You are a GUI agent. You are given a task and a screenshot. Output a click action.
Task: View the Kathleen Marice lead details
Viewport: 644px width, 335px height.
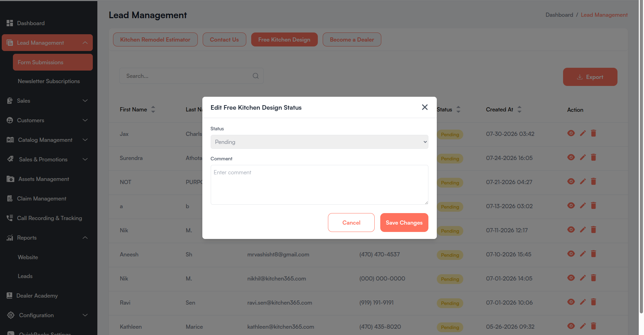click(x=571, y=326)
